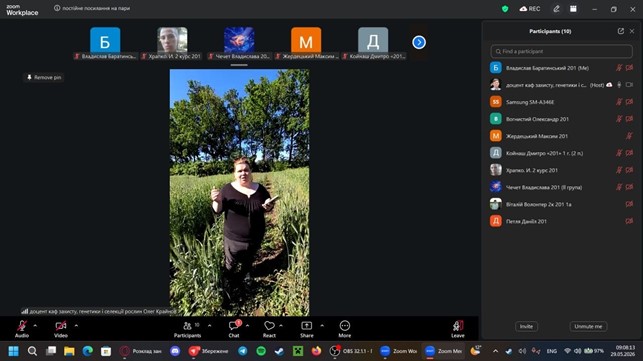
Task: Click my muted mic icon in Владислав row
Action: pyautogui.click(x=619, y=68)
